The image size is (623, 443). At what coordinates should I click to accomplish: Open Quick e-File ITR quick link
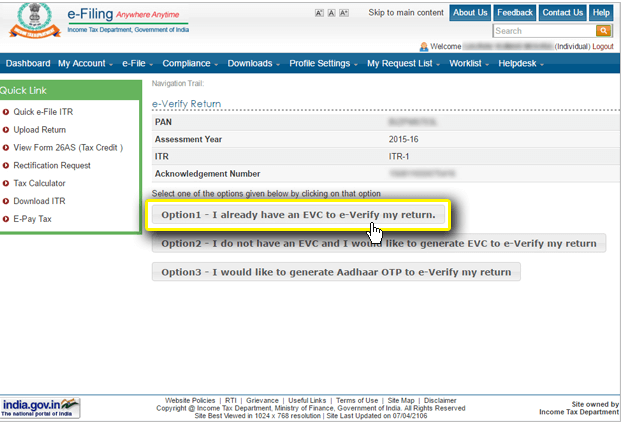tap(43, 112)
